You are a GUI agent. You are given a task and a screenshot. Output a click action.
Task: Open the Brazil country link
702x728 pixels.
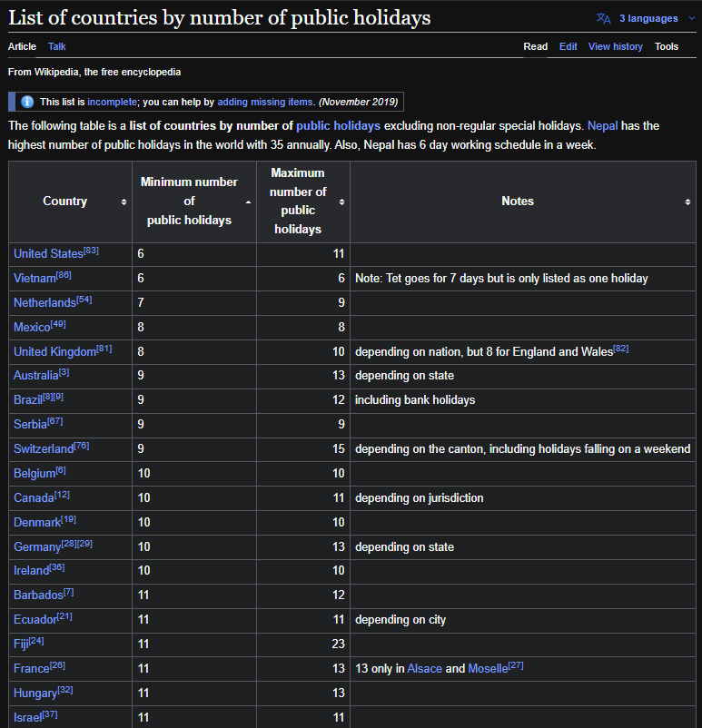[x=28, y=399]
